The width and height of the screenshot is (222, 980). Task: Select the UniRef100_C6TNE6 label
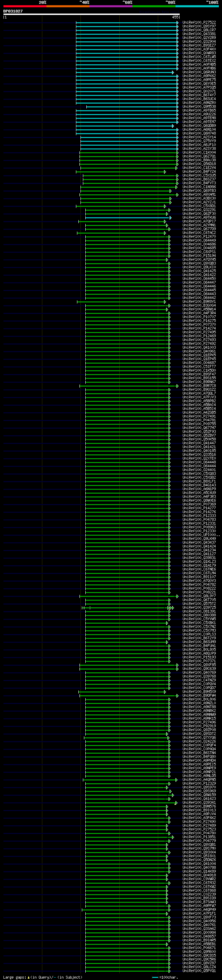[199, 569]
